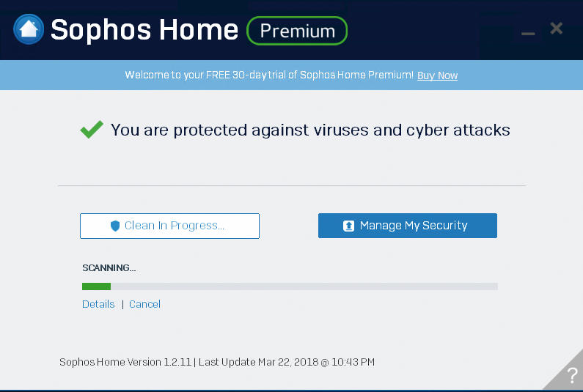Click the Sophos Home house logo icon
This screenshot has width=583, height=392.
point(29,29)
